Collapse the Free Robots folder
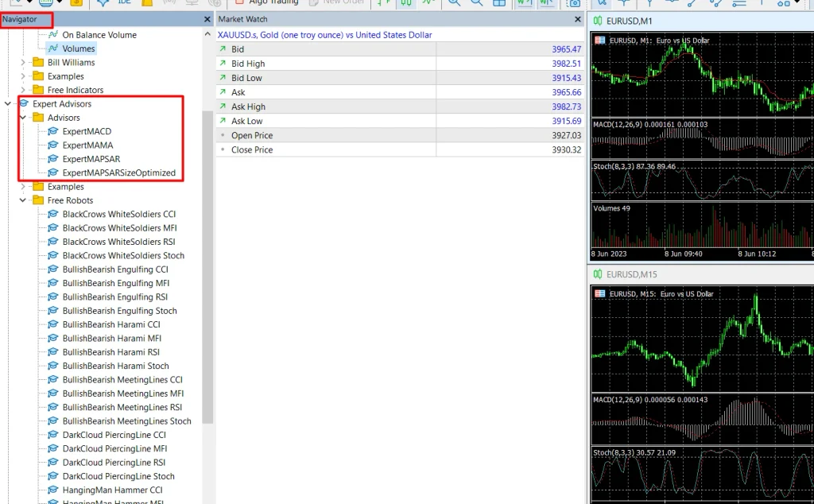814x504 pixels. (x=23, y=200)
